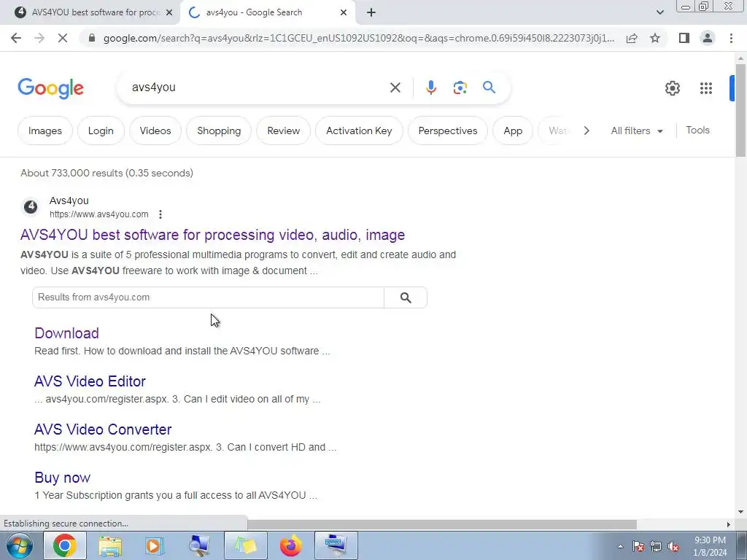The width and height of the screenshot is (747, 560).
Task: Select the Perspectives filter chip
Action: [x=448, y=131]
